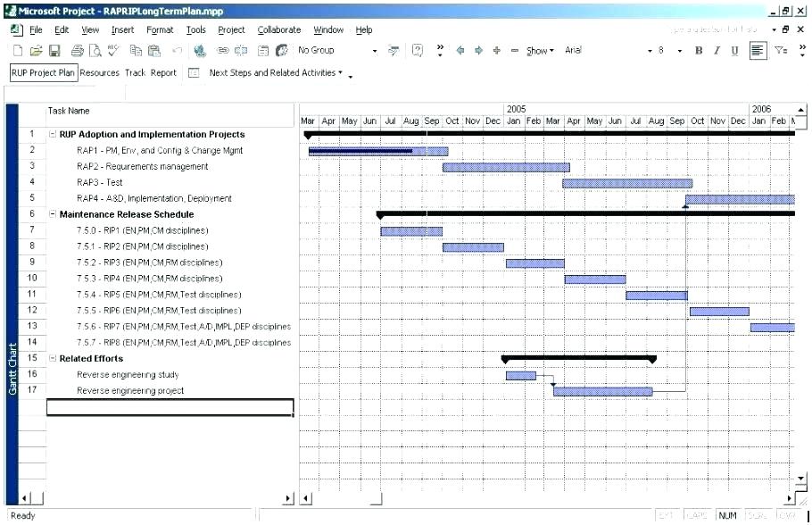Collapse Maintenance Release Schedule group
Screen dimensions: 812x525
coord(53,214)
